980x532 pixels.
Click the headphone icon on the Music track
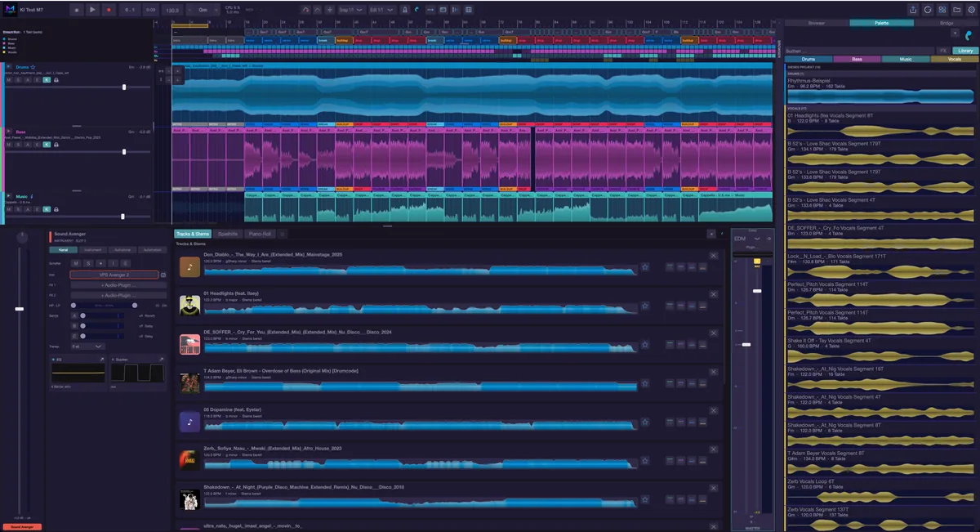(56, 210)
